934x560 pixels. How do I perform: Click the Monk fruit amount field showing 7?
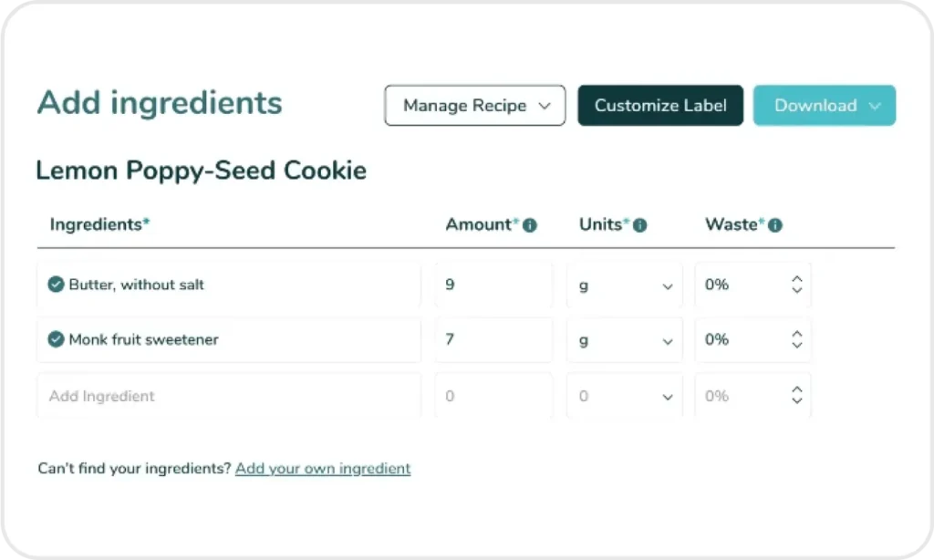click(493, 339)
